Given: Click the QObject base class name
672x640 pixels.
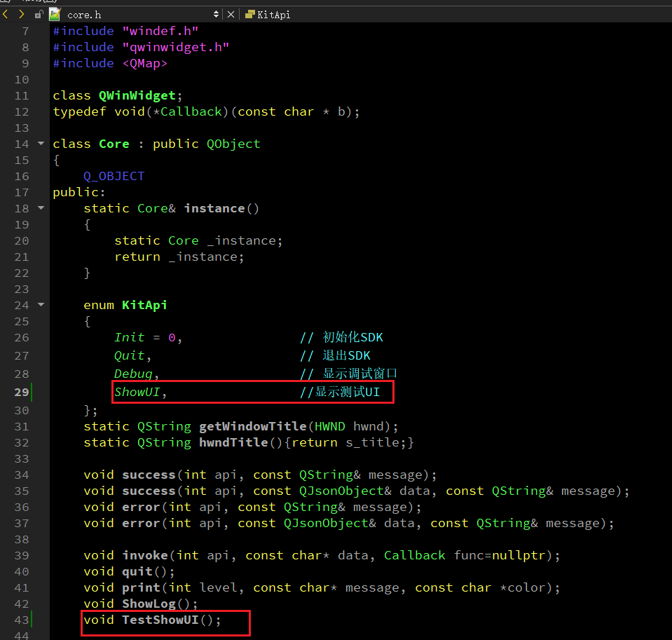Looking at the screenshot, I should (x=233, y=144).
